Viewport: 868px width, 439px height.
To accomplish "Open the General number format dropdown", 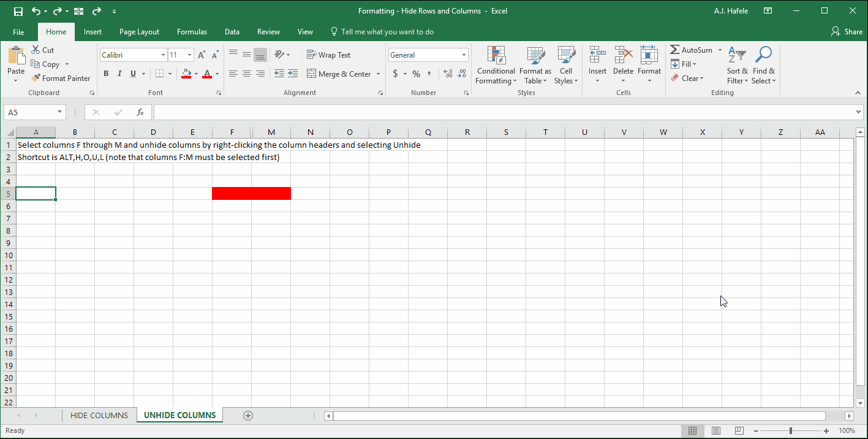I will coord(464,55).
